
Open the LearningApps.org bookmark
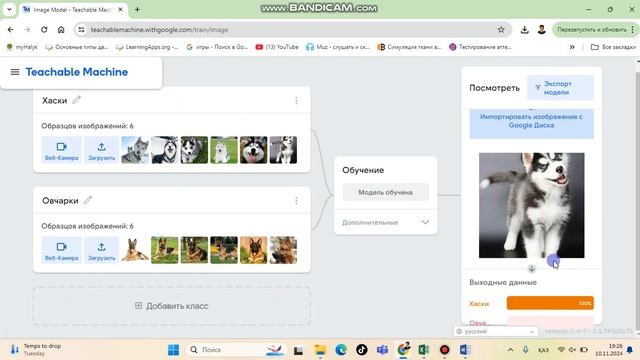pos(147,47)
